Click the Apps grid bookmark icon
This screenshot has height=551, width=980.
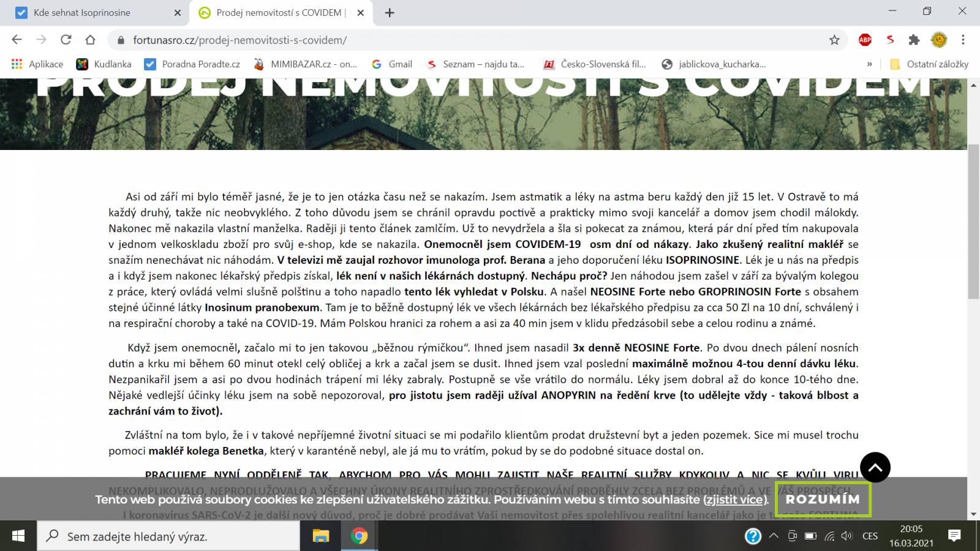coord(17,64)
